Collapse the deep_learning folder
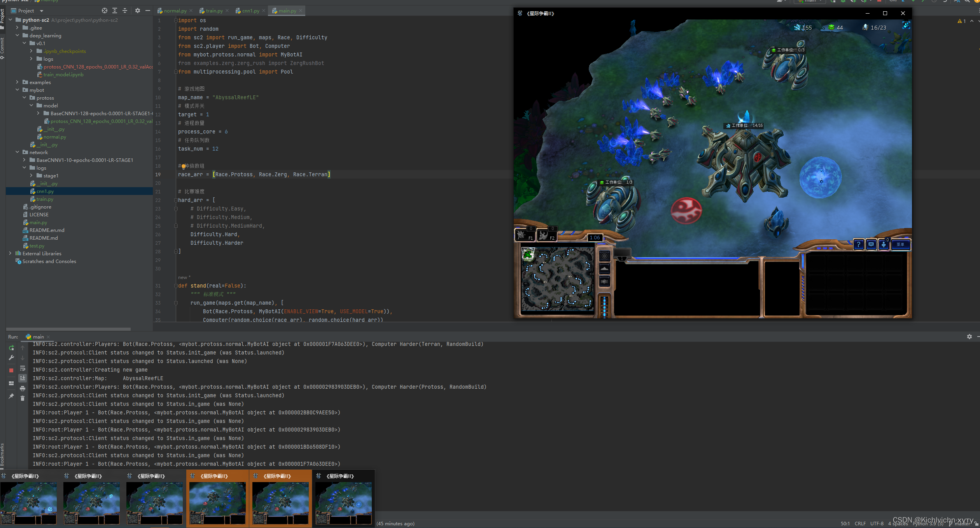980x528 pixels. click(17, 35)
